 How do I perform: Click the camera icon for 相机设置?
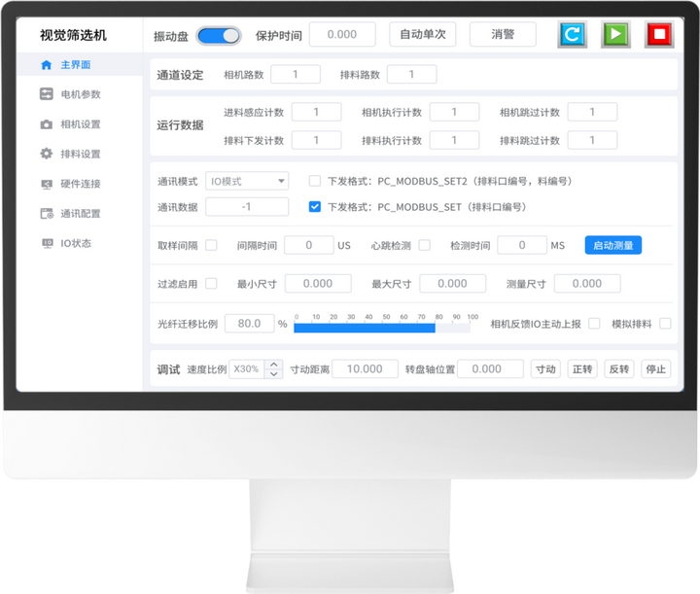click(x=47, y=124)
